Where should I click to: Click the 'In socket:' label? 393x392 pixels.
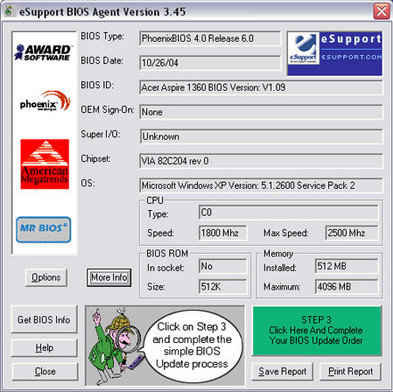166,268
